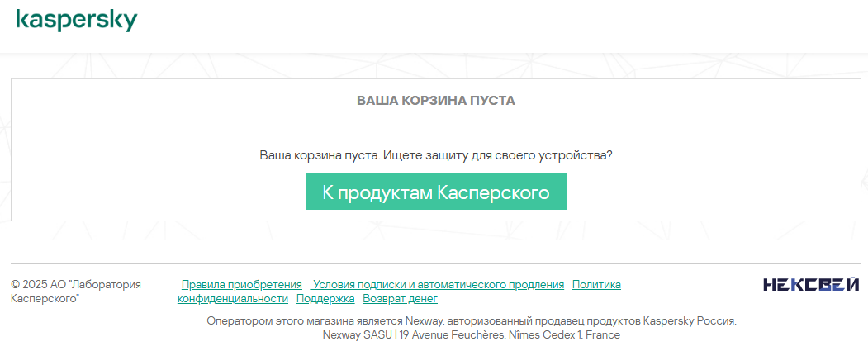Click the '© 2025 АО "Лаборатория Касперского"' copyright text
The height and width of the screenshot is (351, 868).
76,292
